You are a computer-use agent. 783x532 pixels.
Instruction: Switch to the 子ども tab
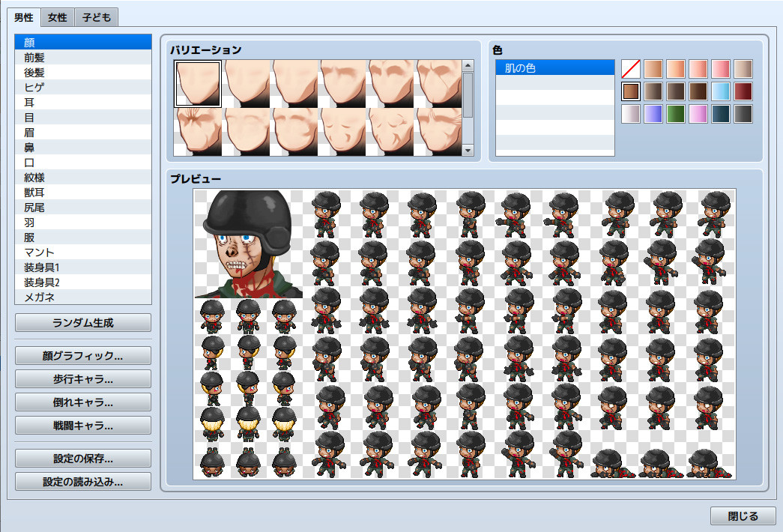(x=95, y=16)
